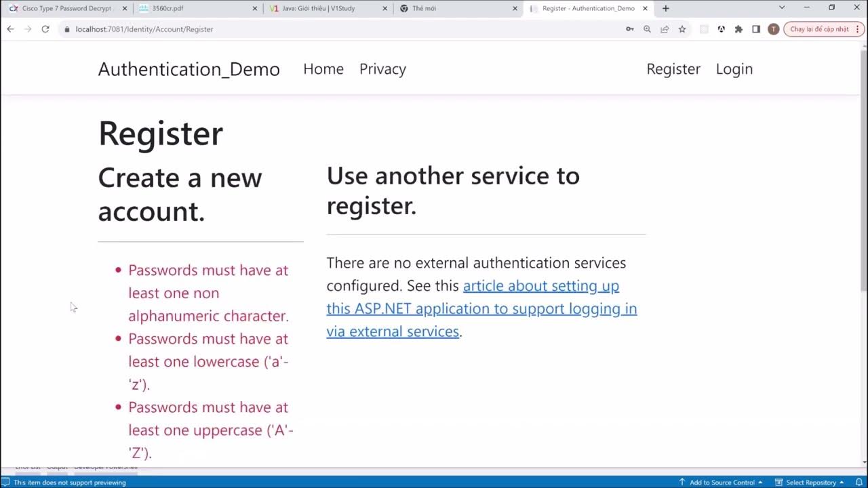Go to Authentication_Demo brand link

(x=189, y=69)
